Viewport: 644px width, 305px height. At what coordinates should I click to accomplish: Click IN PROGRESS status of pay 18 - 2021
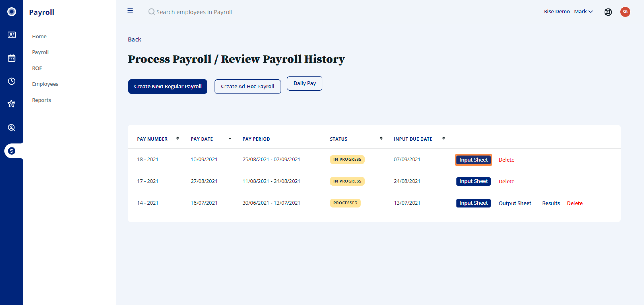[347, 159]
